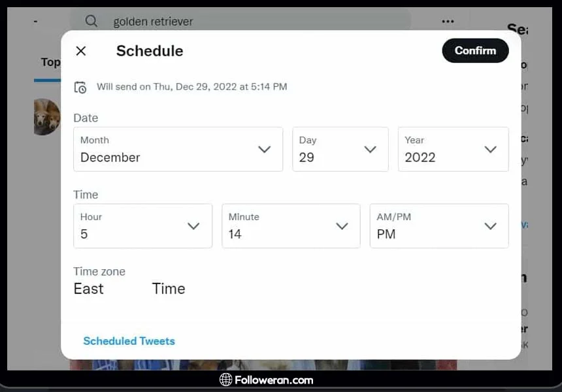Click the Month dropdown chevron arrow

(x=264, y=150)
